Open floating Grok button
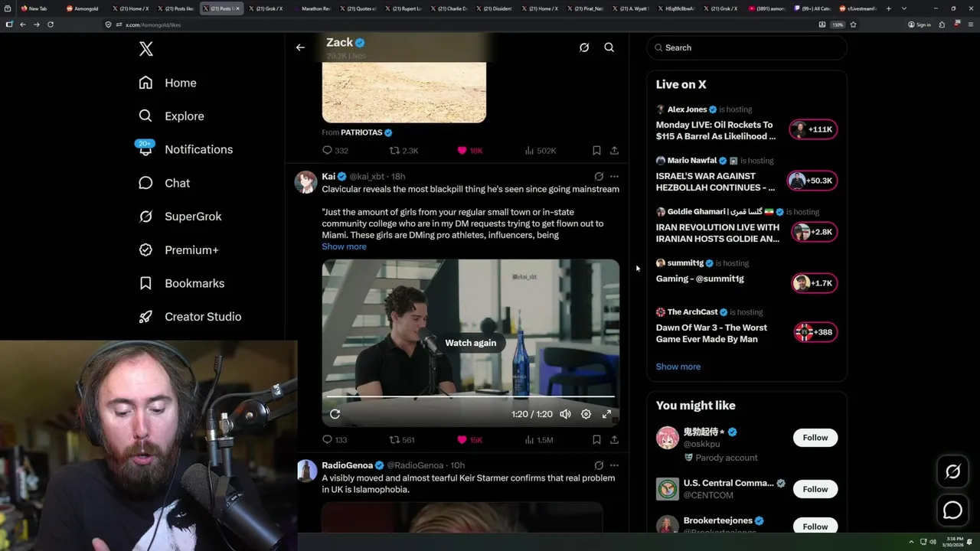This screenshot has height=551, width=980. (x=952, y=472)
